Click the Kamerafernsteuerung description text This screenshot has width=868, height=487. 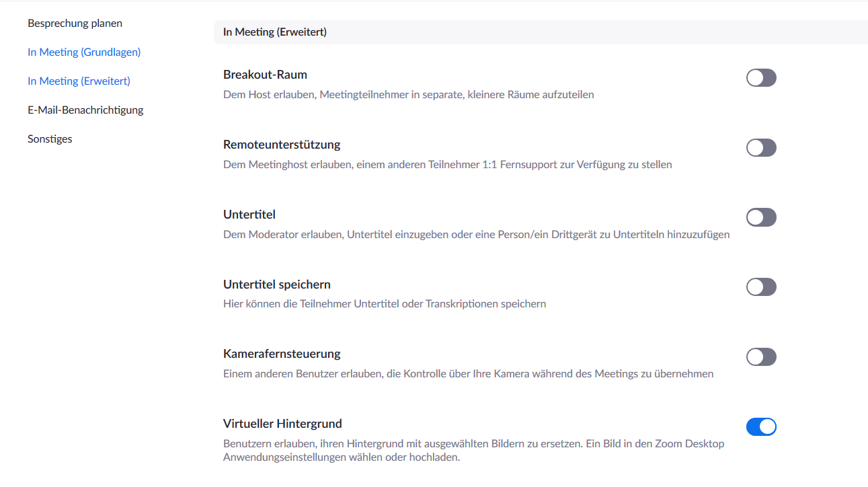pos(468,374)
